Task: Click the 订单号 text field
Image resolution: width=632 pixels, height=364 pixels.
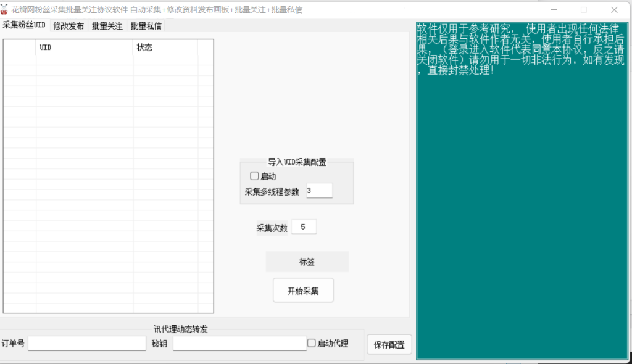Action: click(87, 344)
